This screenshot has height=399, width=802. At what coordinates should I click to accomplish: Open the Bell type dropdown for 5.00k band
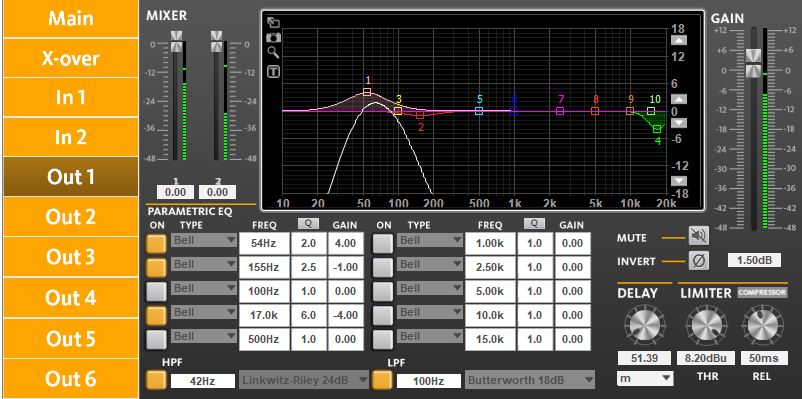430,288
